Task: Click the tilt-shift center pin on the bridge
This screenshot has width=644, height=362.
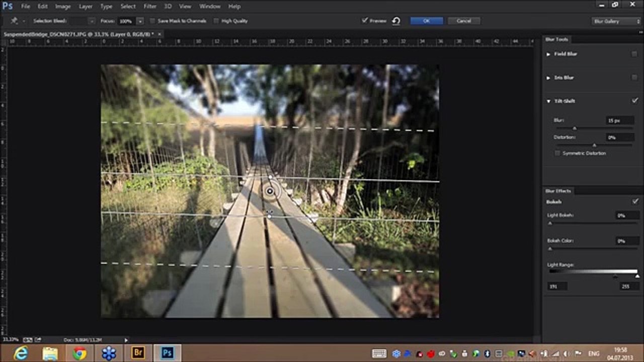Action: click(x=270, y=191)
